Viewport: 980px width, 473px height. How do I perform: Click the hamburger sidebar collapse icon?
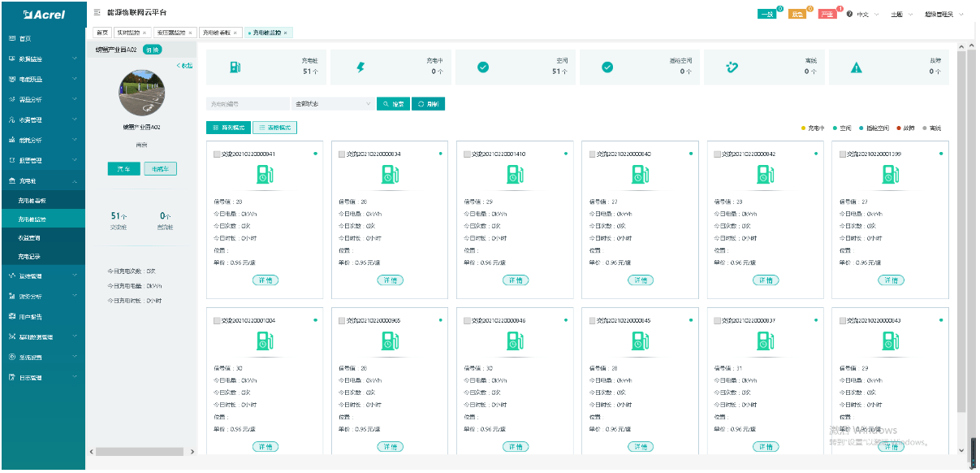(x=97, y=13)
